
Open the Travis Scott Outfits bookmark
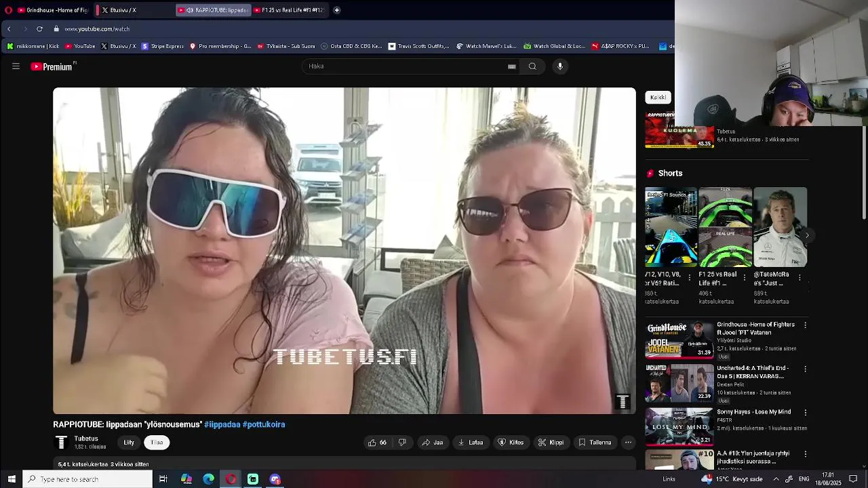418,46
